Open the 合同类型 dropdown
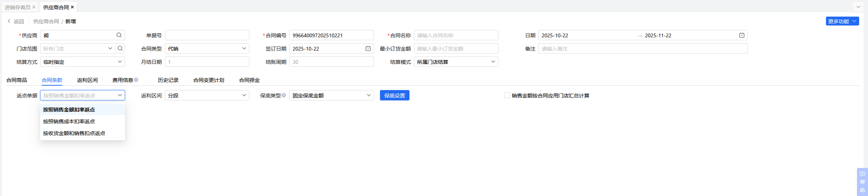The width and height of the screenshot is (868, 196). (x=207, y=48)
